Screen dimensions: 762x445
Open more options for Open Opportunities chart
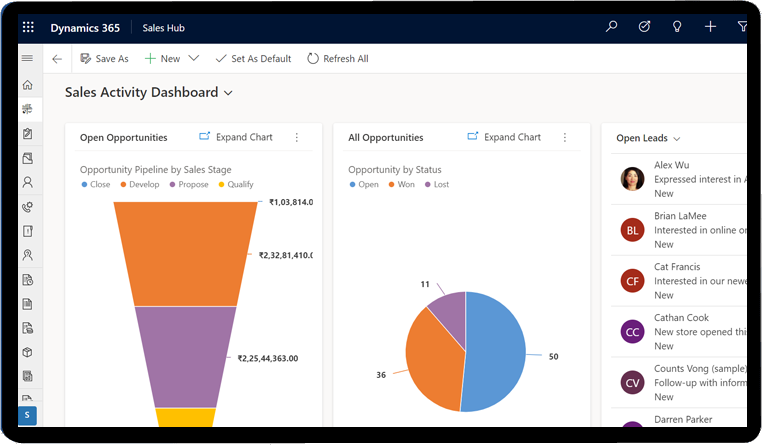point(297,138)
